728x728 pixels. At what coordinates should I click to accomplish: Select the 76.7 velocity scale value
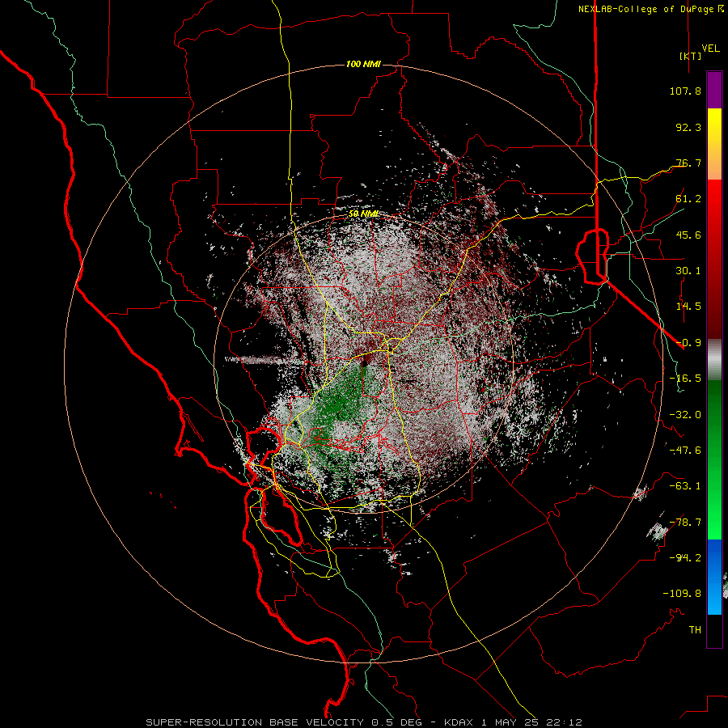(688, 163)
